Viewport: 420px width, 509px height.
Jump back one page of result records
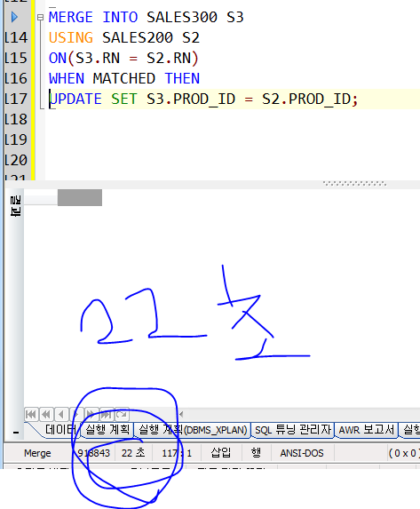46,414
